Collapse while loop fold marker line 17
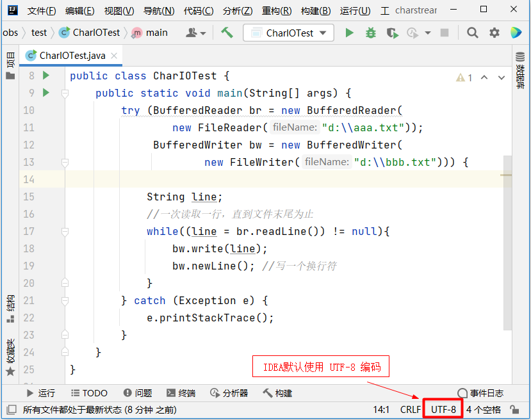Screen dimensions: 531x420 tap(65, 232)
